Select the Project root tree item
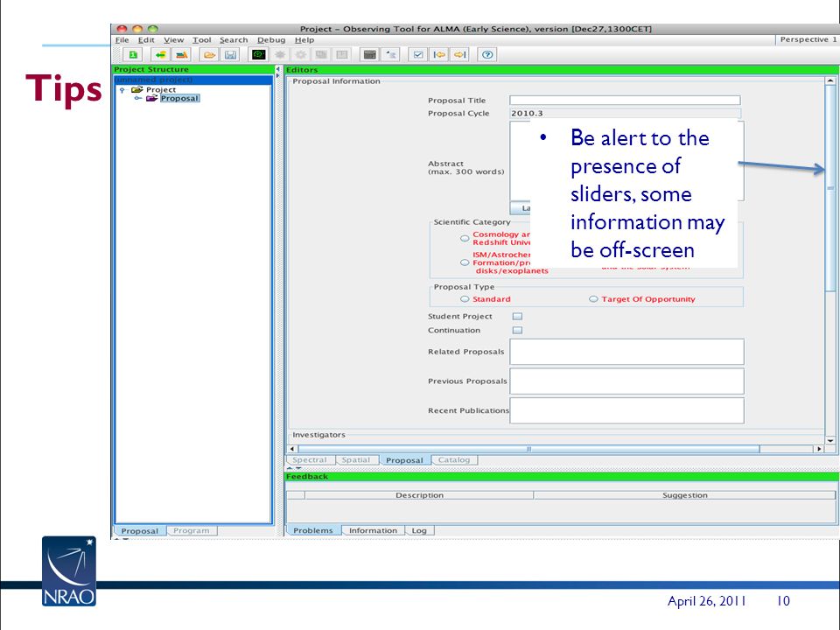The image size is (840, 630). coord(161,89)
